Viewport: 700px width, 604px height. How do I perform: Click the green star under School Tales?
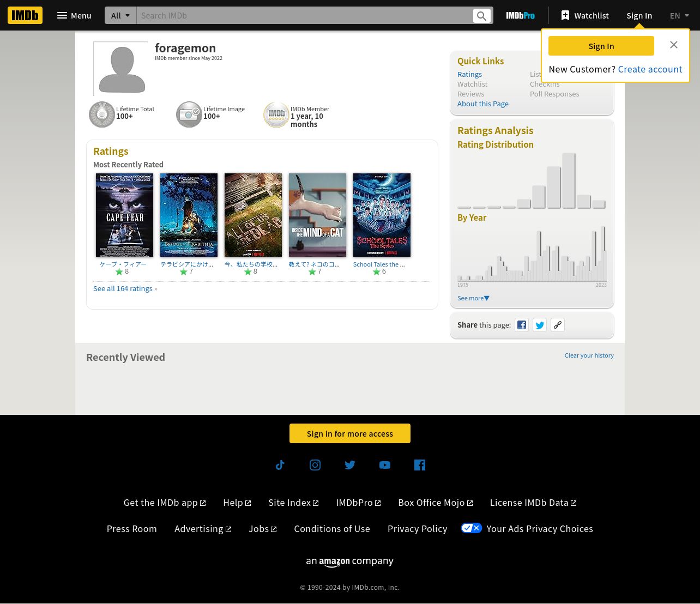click(x=377, y=271)
